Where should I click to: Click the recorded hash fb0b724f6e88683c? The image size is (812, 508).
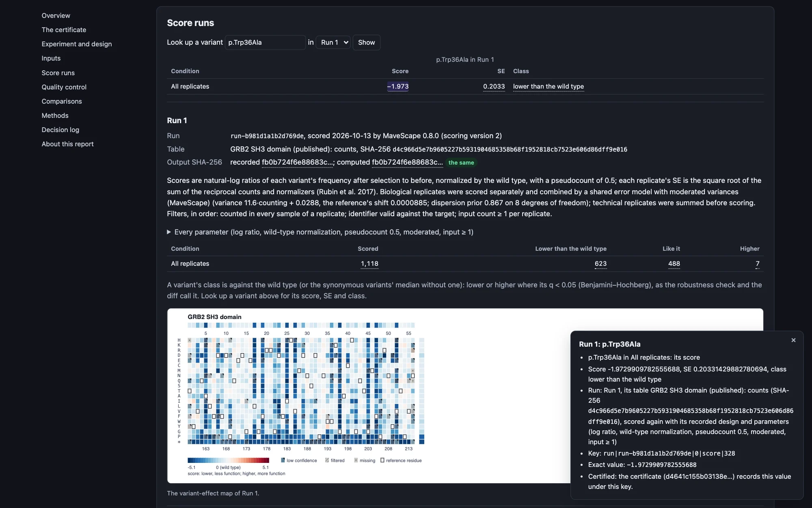(298, 162)
